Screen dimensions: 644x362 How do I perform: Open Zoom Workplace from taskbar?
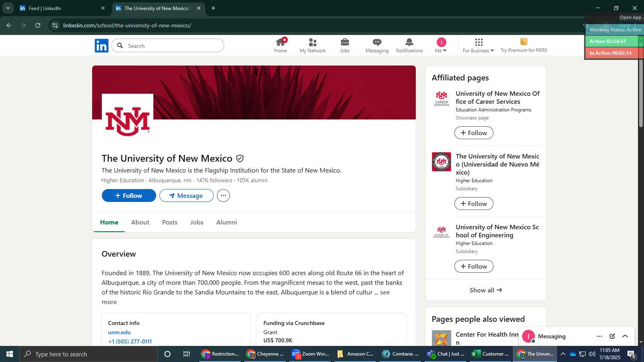310,354
